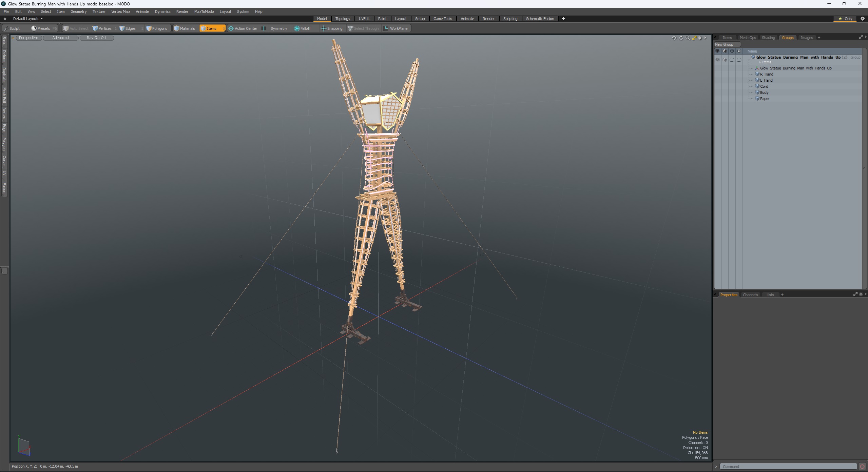Click the camera render column header
This screenshot has width=868, height=472.
[725, 51]
